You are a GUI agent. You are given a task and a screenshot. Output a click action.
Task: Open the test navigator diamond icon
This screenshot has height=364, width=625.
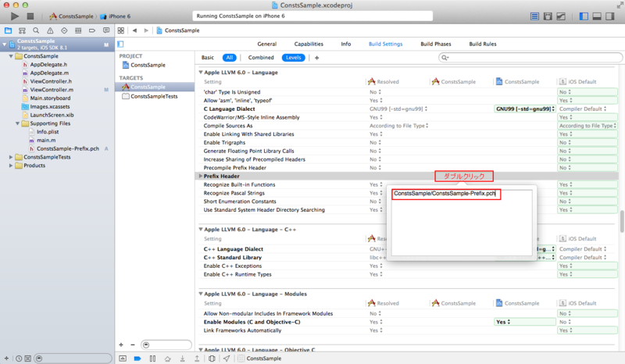click(x=64, y=30)
